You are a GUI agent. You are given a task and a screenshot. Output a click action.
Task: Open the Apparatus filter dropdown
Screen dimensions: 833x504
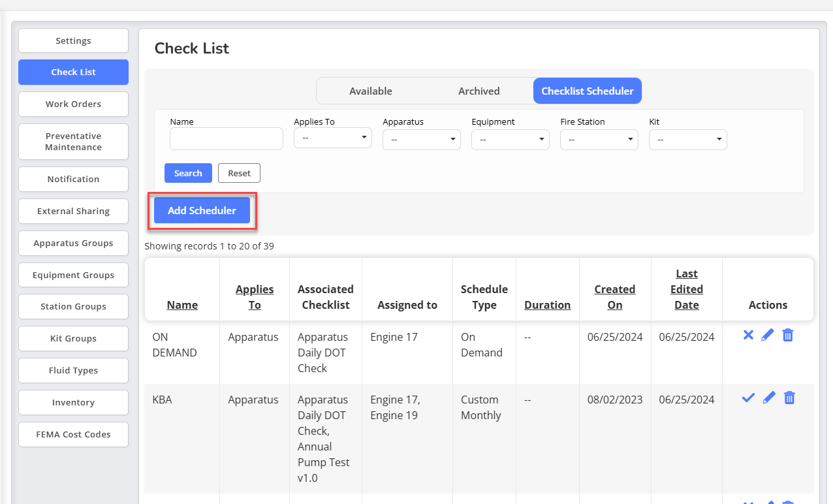(422, 140)
